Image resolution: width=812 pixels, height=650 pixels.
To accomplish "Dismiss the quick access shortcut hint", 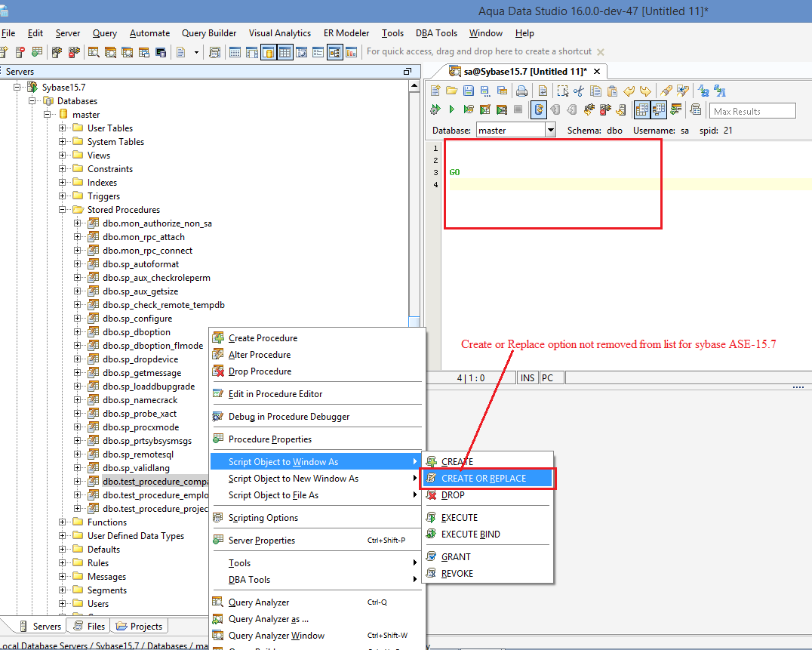I will click(600, 52).
